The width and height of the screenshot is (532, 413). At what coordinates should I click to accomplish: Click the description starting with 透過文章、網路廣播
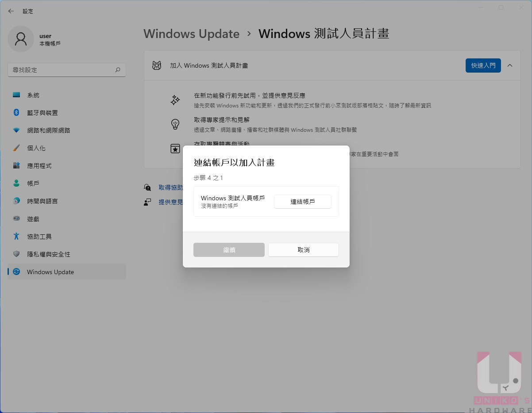[275, 130]
